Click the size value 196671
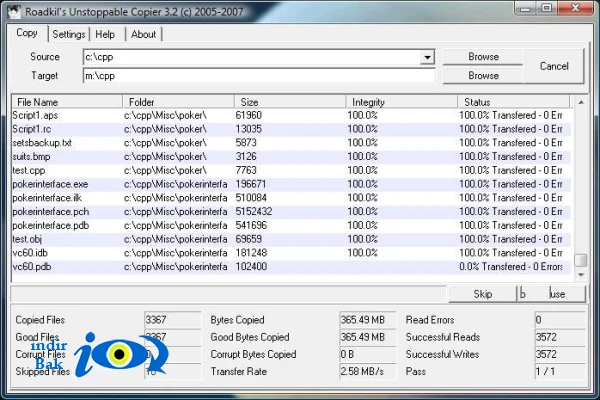This screenshot has height=400, width=600. point(251,184)
